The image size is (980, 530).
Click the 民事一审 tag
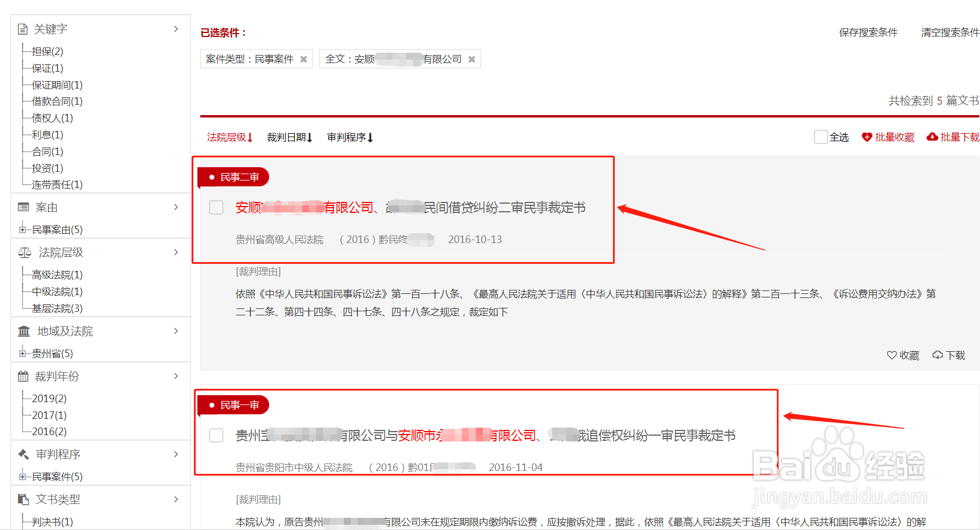click(x=233, y=405)
